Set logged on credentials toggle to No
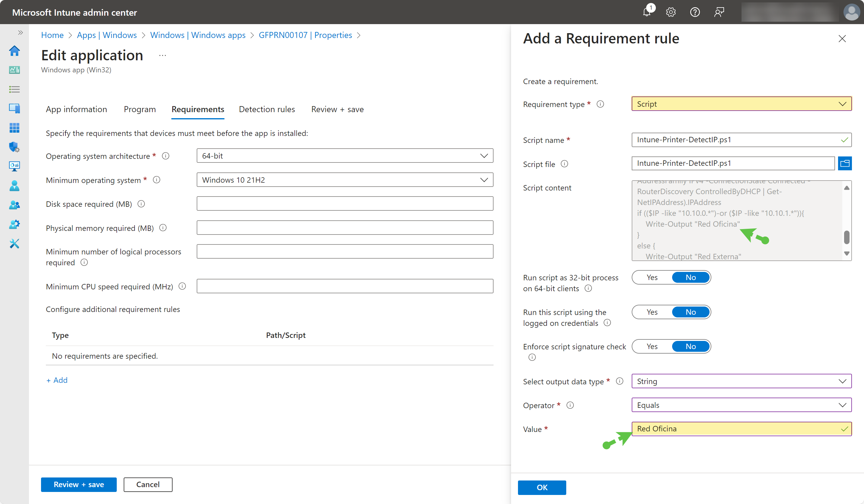The width and height of the screenshot is (864, 504). [x=691, y=312]
